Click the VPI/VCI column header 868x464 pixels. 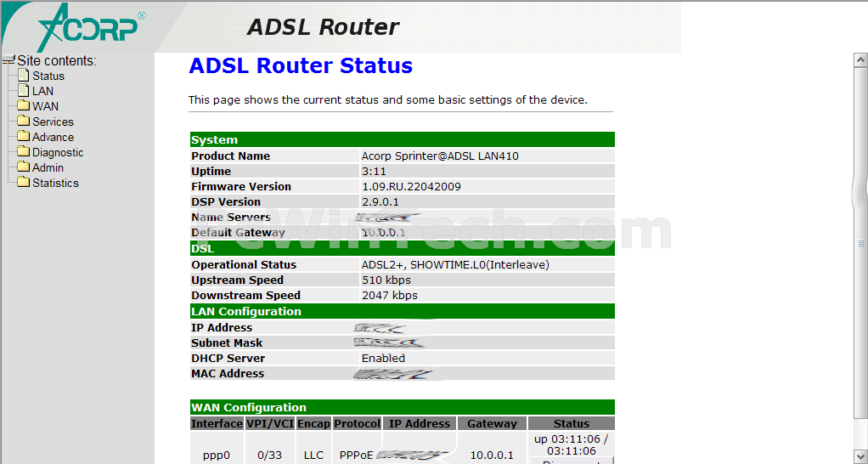269,423
